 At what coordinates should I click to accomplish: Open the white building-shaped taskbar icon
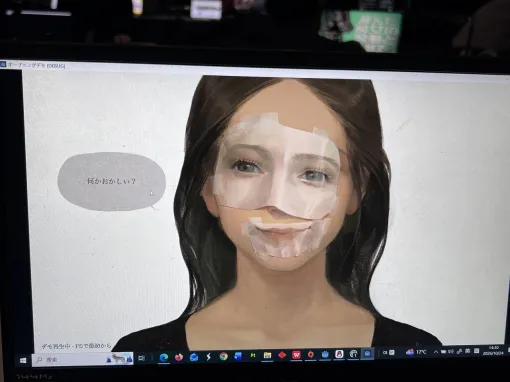coord(353,354)
